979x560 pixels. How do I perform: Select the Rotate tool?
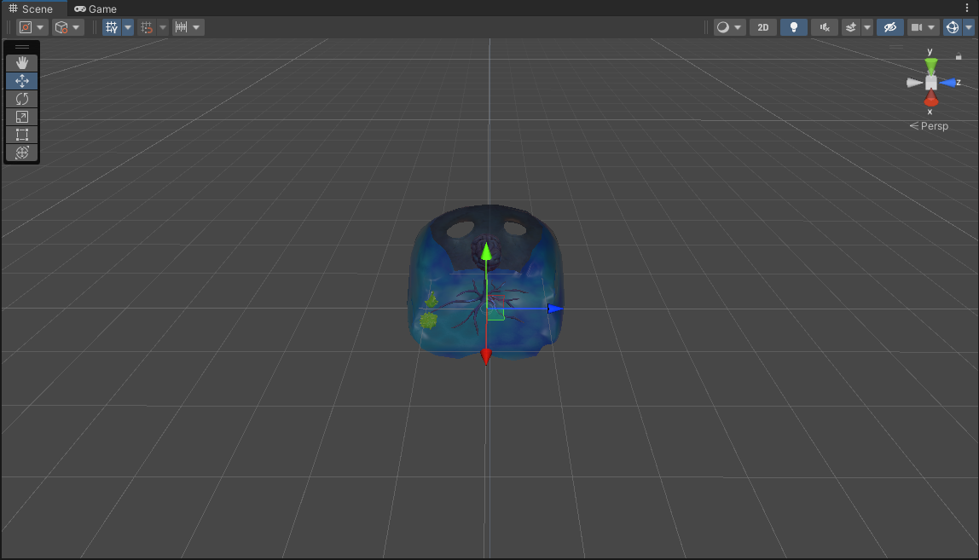click(x=22, y=99)
